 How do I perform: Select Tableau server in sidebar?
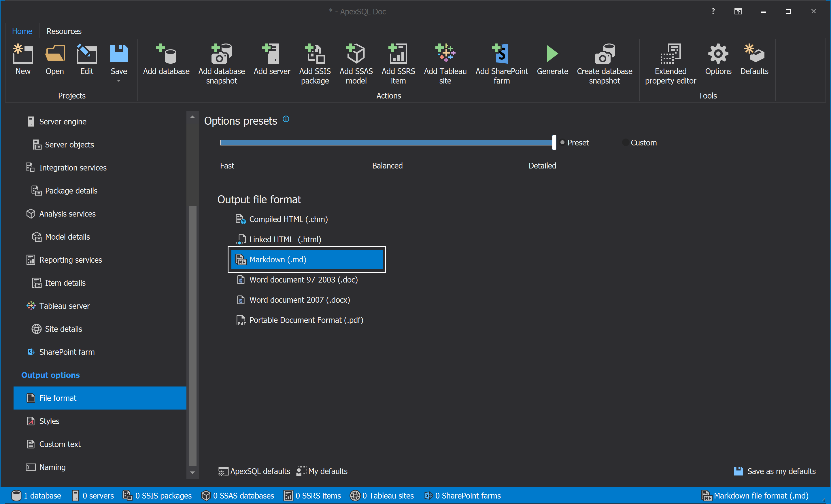[100, 306]
